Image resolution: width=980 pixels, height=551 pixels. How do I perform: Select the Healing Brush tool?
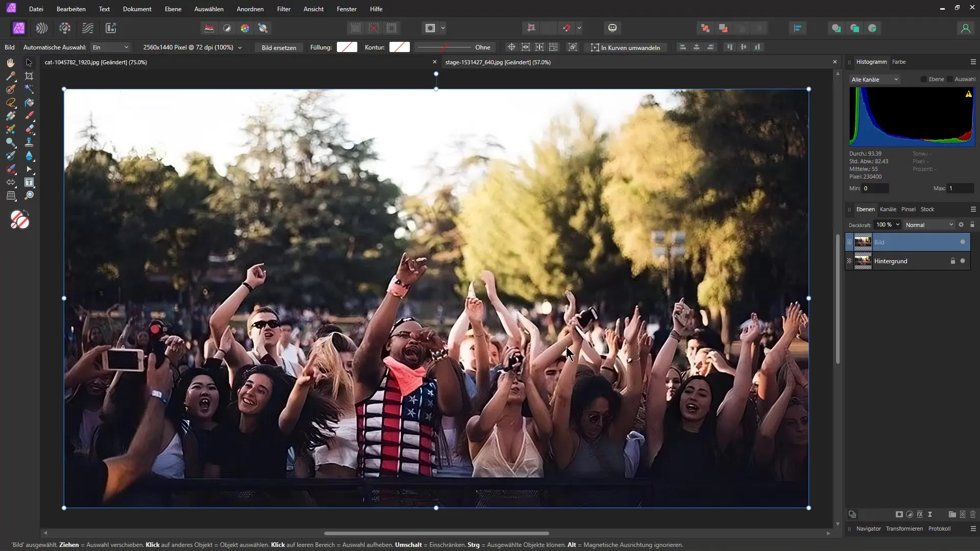point(11,169)
